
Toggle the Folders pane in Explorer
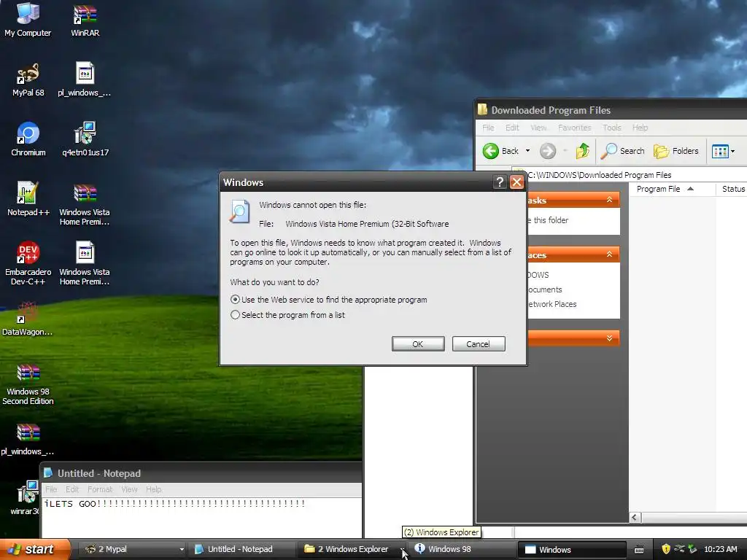point(676,151)
